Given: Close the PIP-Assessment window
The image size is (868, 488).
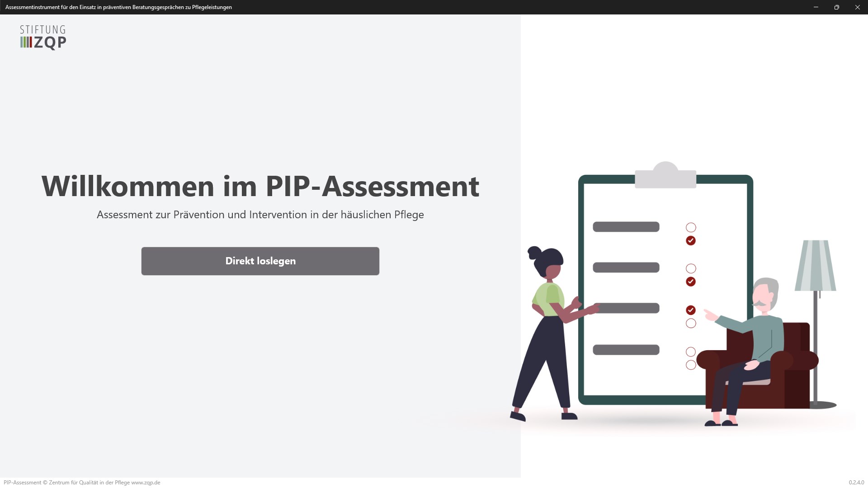Looking at the screenshot, I should tap(857, 7).
